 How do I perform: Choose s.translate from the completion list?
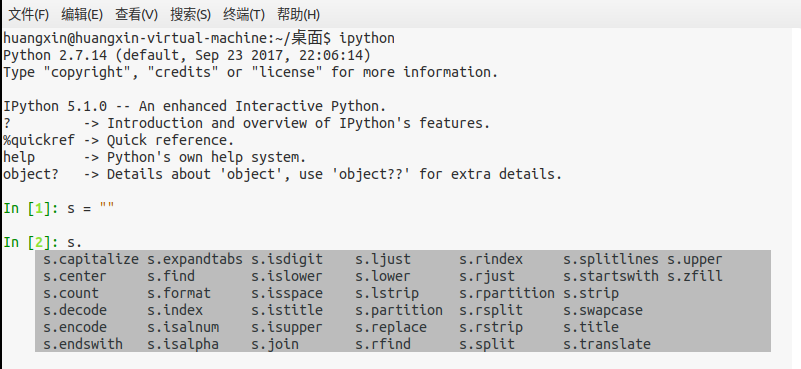click(x=607, y=344)
